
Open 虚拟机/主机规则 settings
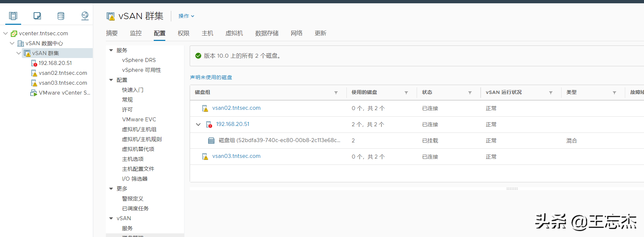pyautogui.click(x=142, y=139)
